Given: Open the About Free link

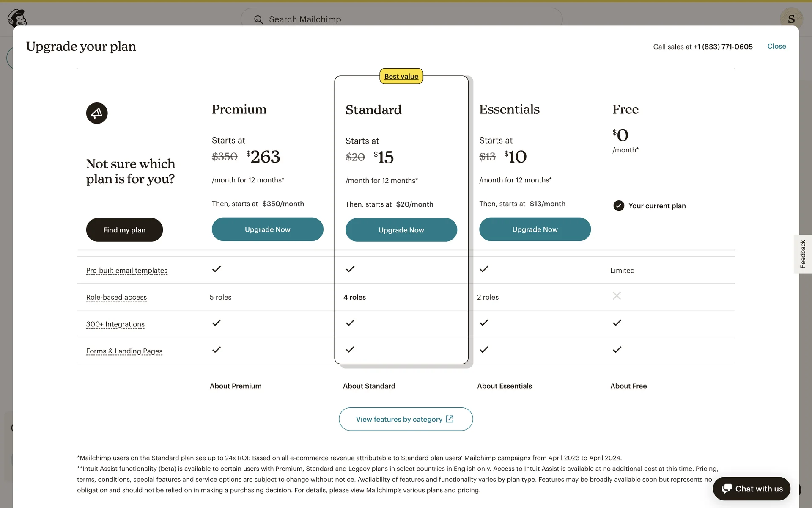Looking at the screenshot, I should (628, 386).
